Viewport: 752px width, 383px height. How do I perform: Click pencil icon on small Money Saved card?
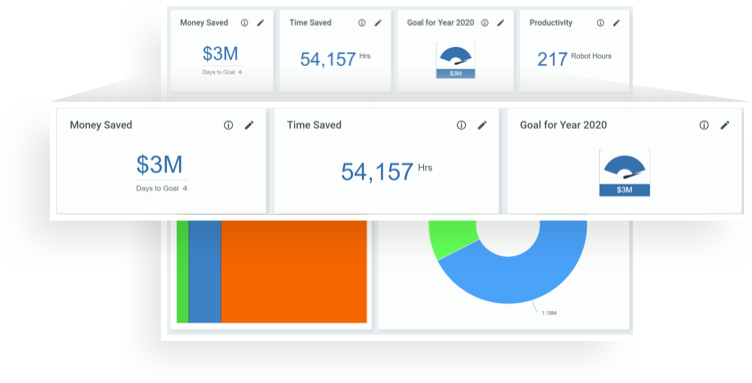click(x=260, y=23)
